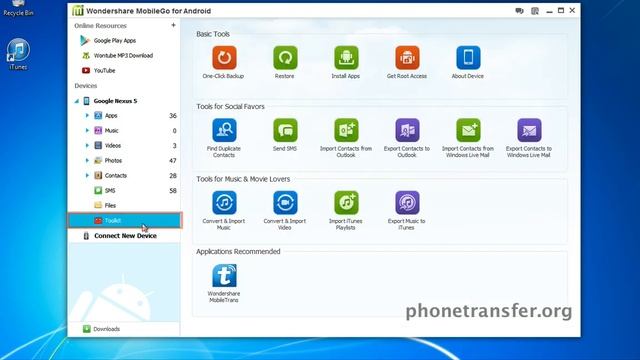Expand the Videos tree arrow
The height and width of the screenshot is (360, 640).
pos(87,145)
